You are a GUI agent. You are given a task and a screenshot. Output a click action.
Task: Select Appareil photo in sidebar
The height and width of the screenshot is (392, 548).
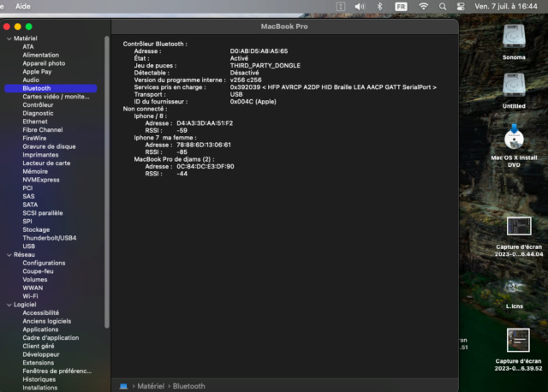[x=44, y=63]
